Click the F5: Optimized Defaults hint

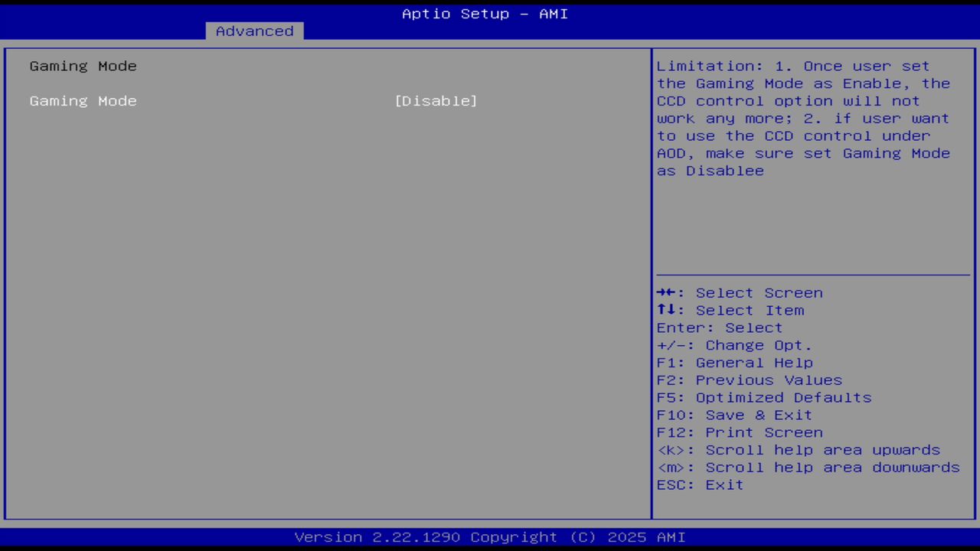coord(764,398)
